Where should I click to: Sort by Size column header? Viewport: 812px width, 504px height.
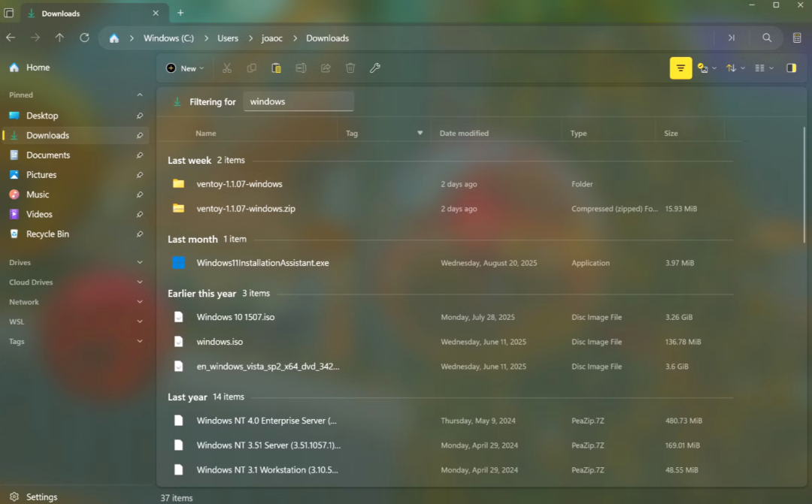click(671, 133)
